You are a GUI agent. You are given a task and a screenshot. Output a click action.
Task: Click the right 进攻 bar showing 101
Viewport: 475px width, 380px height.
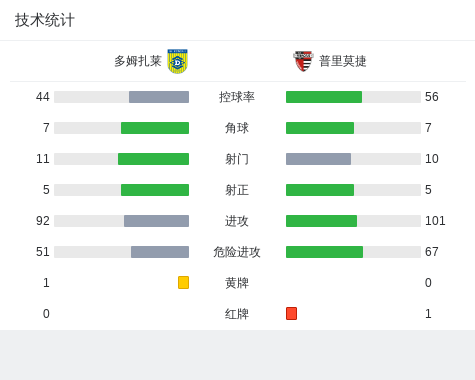[353, 221]
